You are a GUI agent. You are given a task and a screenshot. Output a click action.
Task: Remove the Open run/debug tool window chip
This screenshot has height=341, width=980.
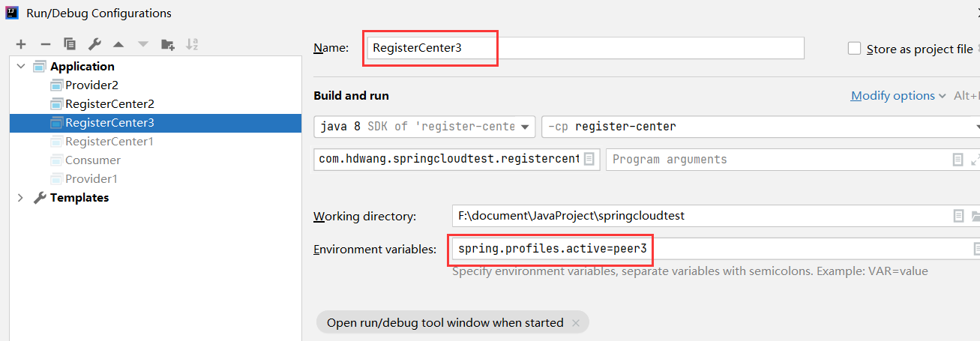click(576, 323)
